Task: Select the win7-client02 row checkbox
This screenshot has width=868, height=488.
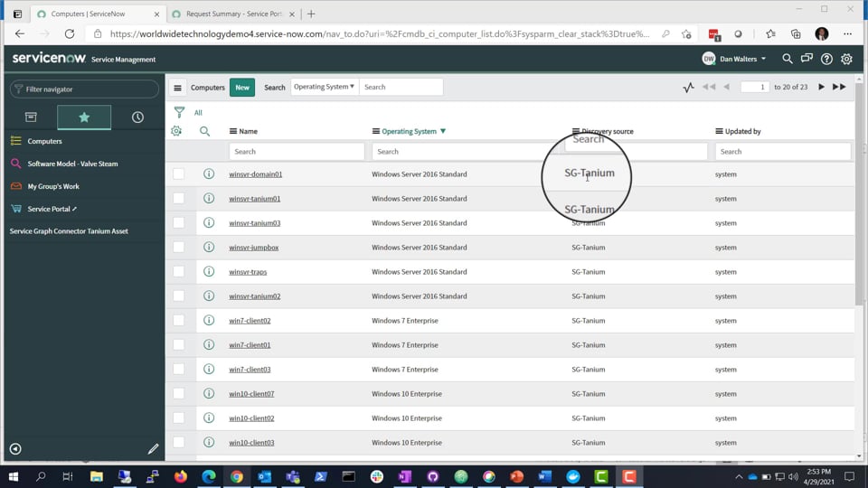Action: 178,320
